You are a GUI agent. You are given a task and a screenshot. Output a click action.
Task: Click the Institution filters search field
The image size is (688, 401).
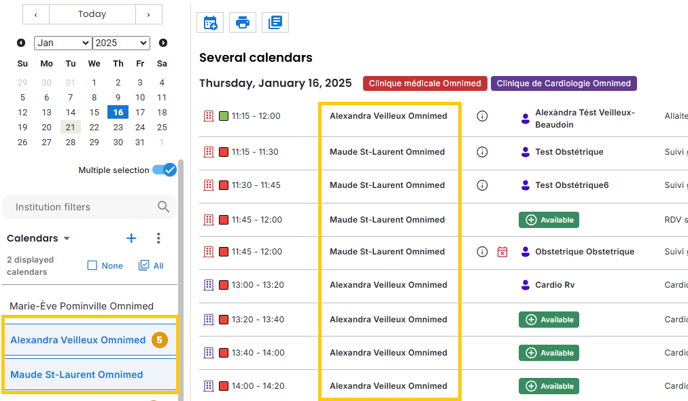pyautogui.click(x=90, y=207)
